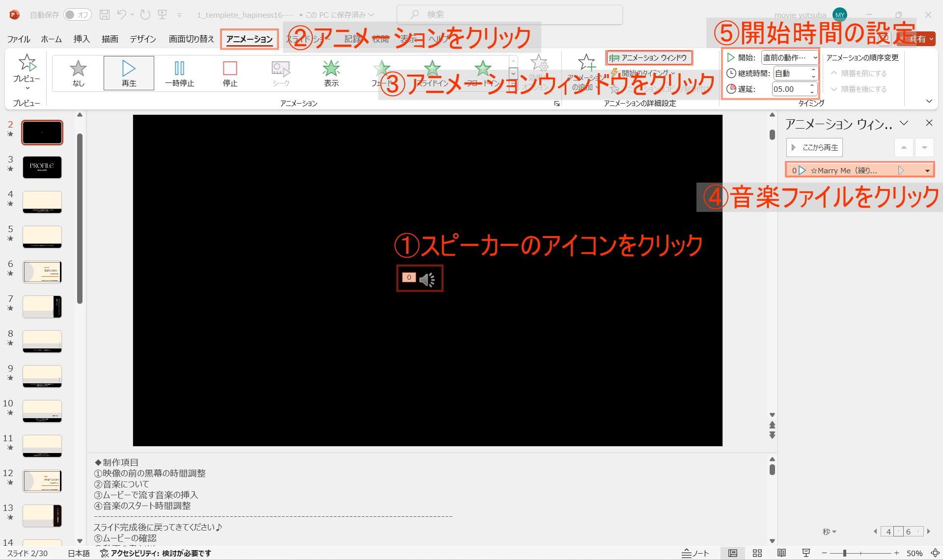Open the デザイン (Design) tab
Viewport: 943px width, 560px height.
(143, 39)
